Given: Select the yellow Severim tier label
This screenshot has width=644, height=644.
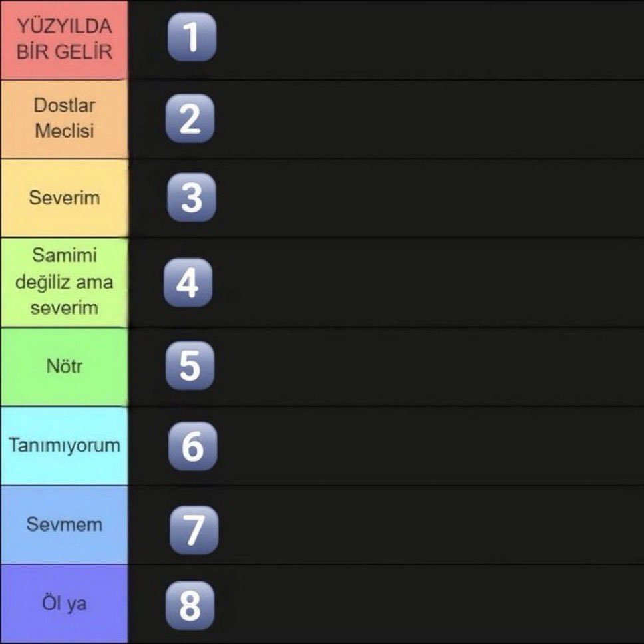Looking at the screenshot, I should click(64, 198).
